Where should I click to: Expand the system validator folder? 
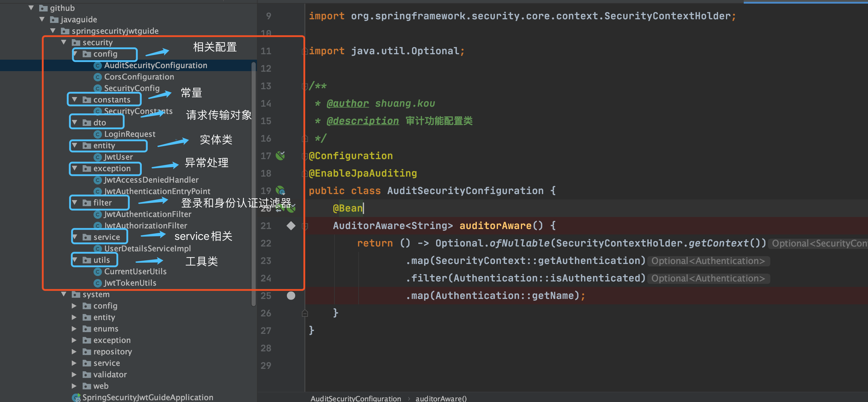[x=74, y=374]
